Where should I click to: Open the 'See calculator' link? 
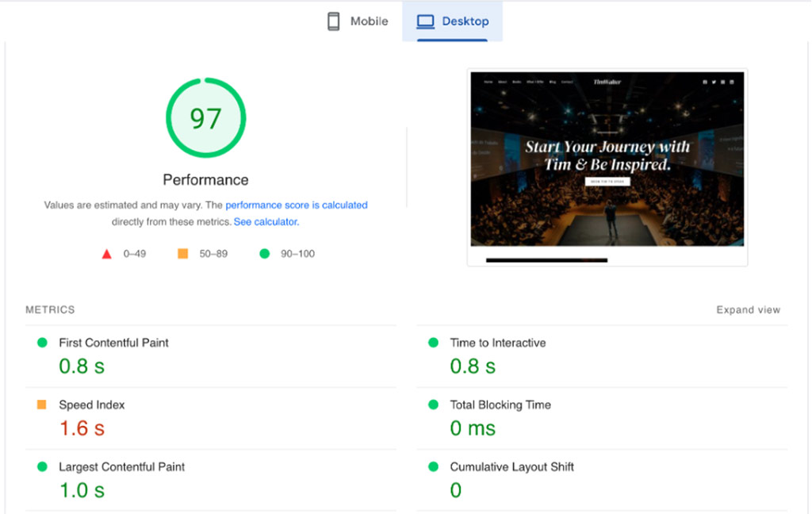tap(265, 222)
